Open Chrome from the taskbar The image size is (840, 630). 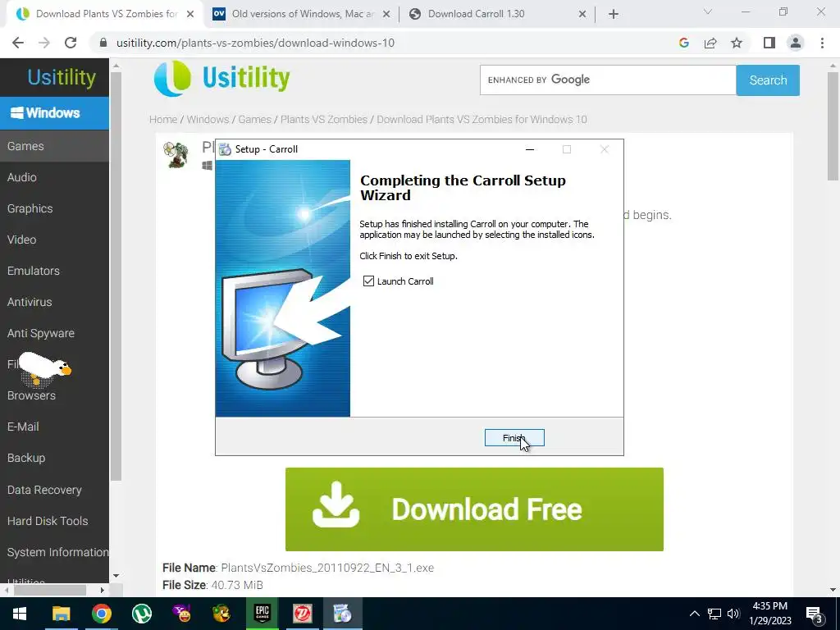101,614
